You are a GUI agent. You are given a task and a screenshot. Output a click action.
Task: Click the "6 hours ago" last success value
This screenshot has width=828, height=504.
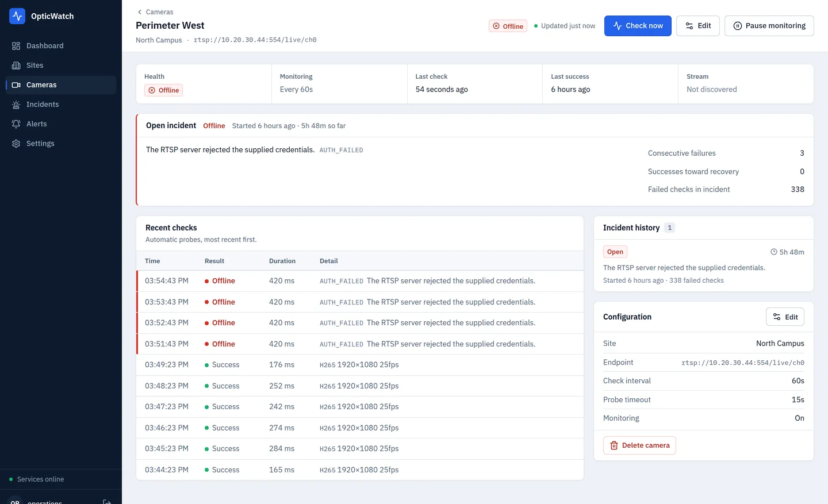tap(570, 90)
